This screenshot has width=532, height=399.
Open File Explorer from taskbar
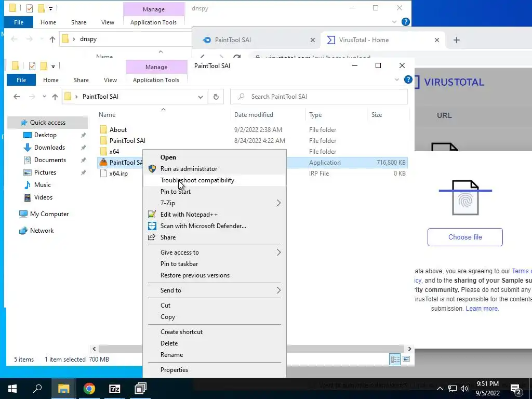point(63,389)
